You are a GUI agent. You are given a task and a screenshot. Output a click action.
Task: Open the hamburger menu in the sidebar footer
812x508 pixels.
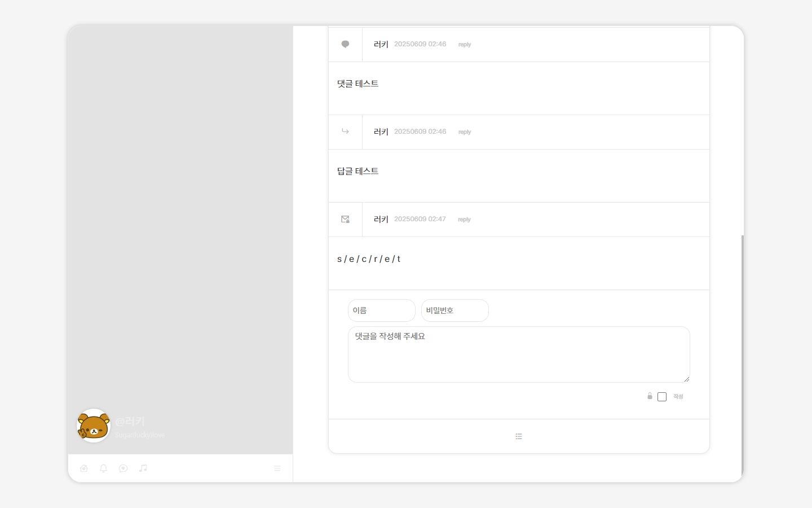(277, 468)
